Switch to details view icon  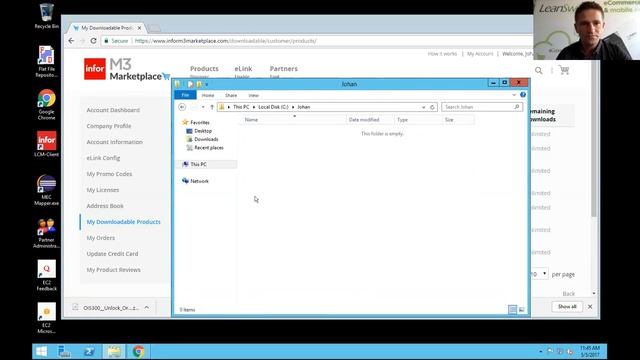512,310
